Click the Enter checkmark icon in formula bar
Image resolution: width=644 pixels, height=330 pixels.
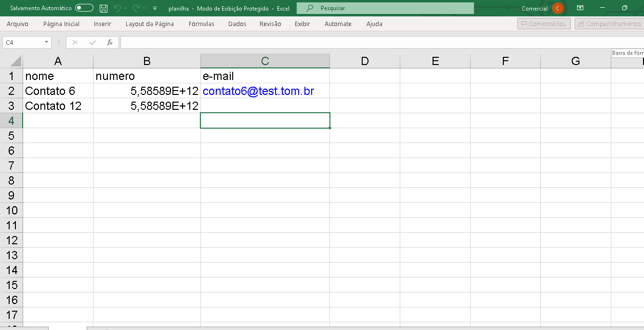[x=92, y=42]
